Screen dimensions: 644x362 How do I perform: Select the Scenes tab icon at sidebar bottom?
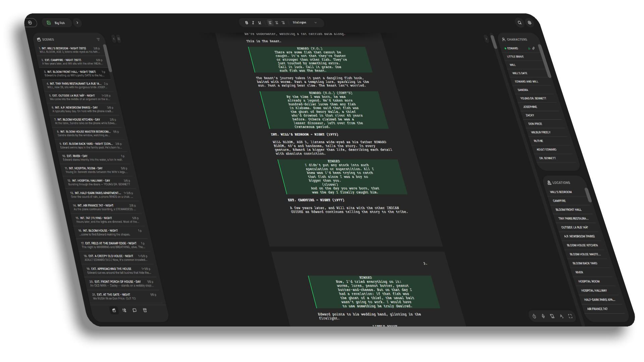pos(114,310)
